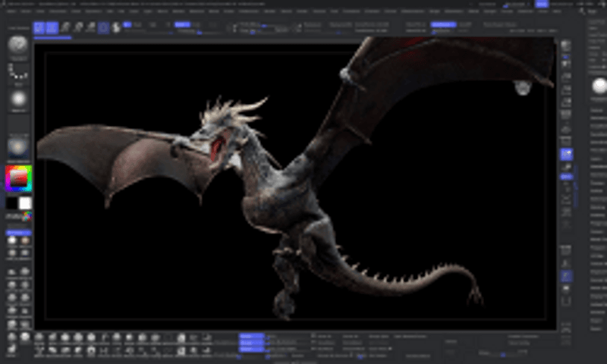Toggle the Gizmo 3D icon
Screen dimensions: 607x364
104,28
